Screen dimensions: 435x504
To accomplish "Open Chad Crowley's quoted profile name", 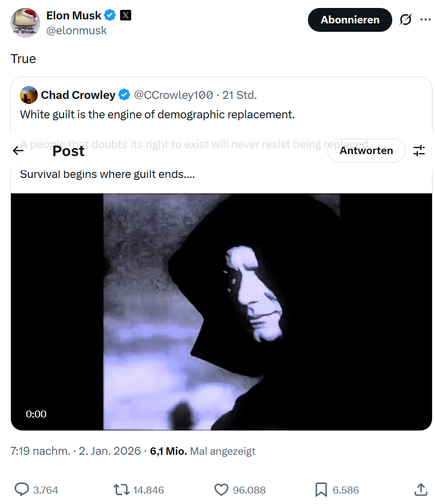I will click(78, 94).
